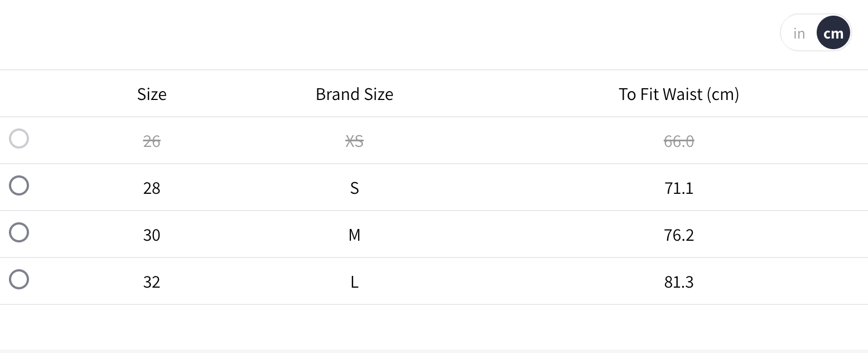Click the size 32 number cell
The height and width of the screenshot is (353, 868).
tap(152, 282)
